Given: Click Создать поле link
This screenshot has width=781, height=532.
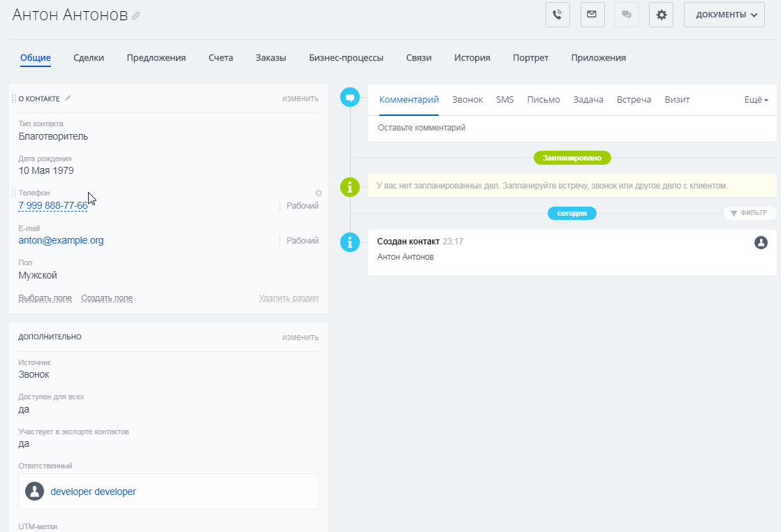Looking at the screenshot, I should tap(107, 298).
